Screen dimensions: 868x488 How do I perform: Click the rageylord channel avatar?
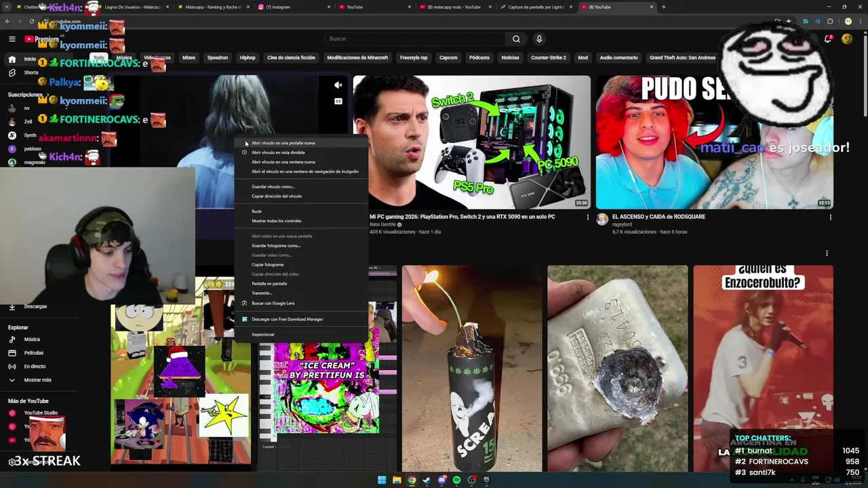click(x=602, y=219)
